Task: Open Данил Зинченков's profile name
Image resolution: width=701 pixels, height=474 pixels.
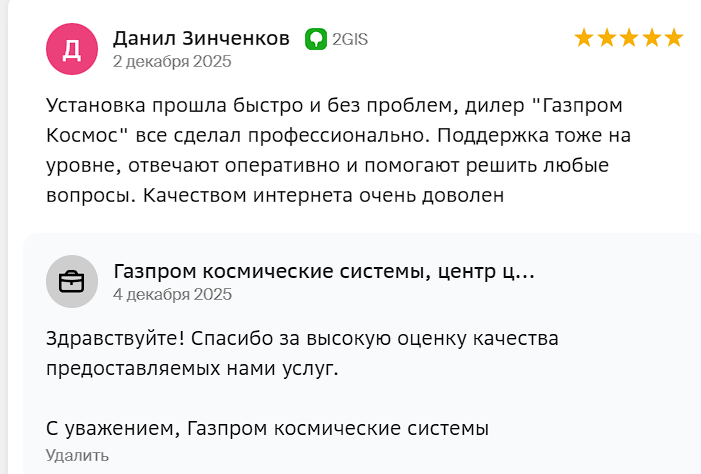Action: pos(201,38)
